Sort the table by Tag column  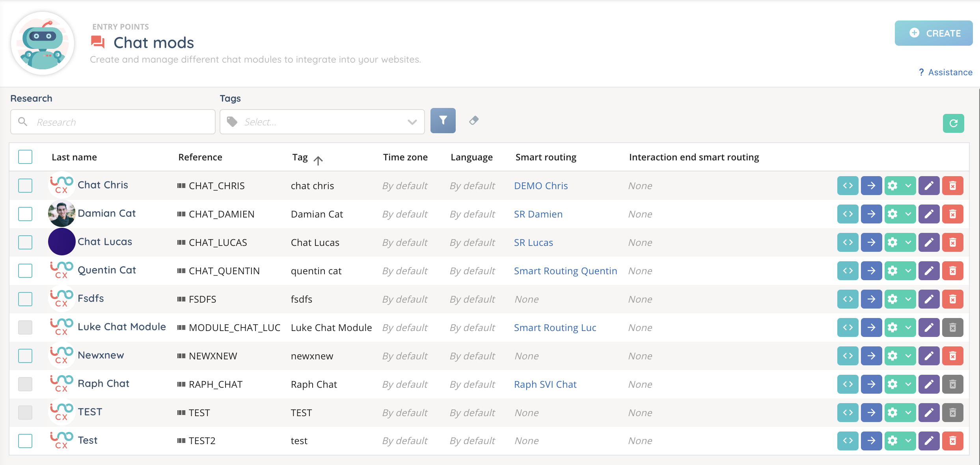coord(300,157)
